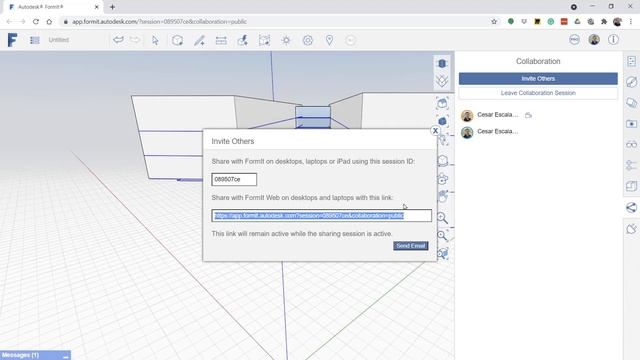Select the orbit view tool
The width and height of the screenshot is (640, 360).
442,179
